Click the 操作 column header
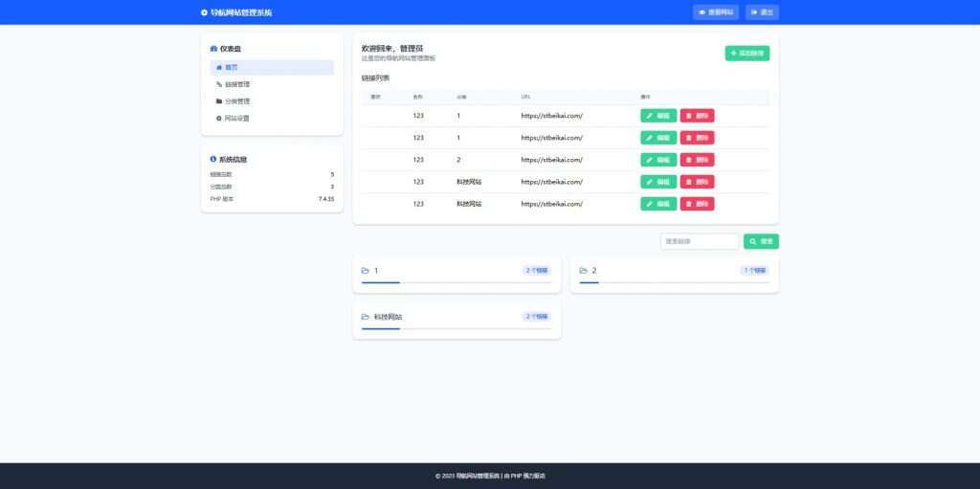The height and width of the screenshot is (489, 980). 645,97
